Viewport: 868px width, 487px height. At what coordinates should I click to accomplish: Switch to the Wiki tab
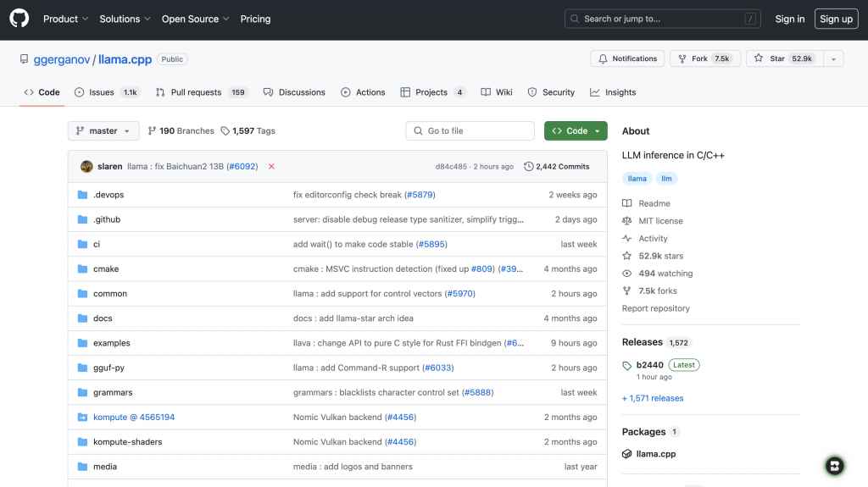coord(497,92)
